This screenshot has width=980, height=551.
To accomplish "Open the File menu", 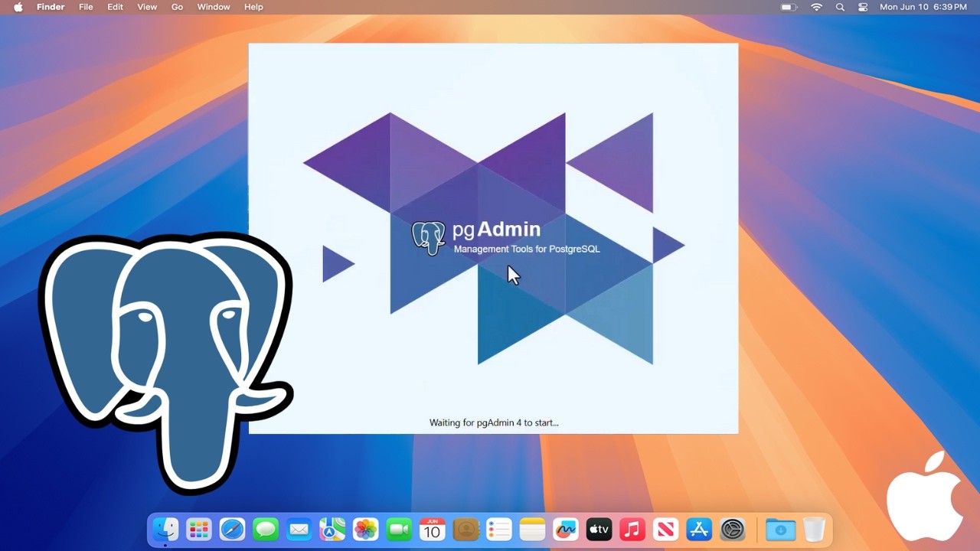I will point(86,7).
